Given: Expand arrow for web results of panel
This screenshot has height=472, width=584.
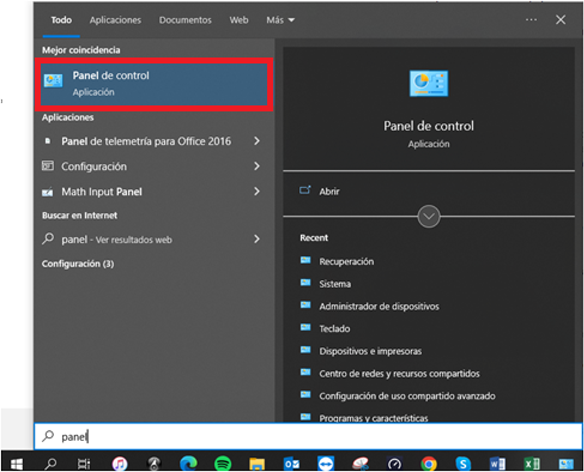Looking at the screenshot, I should tap(257, 239).
